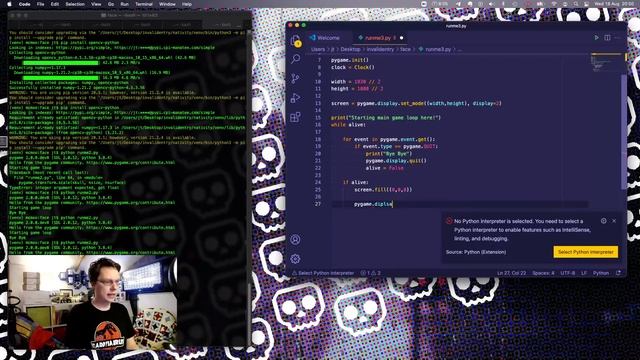Open the Edit menu
This screenshot has height=360, width=640.
tap(55, 4)
